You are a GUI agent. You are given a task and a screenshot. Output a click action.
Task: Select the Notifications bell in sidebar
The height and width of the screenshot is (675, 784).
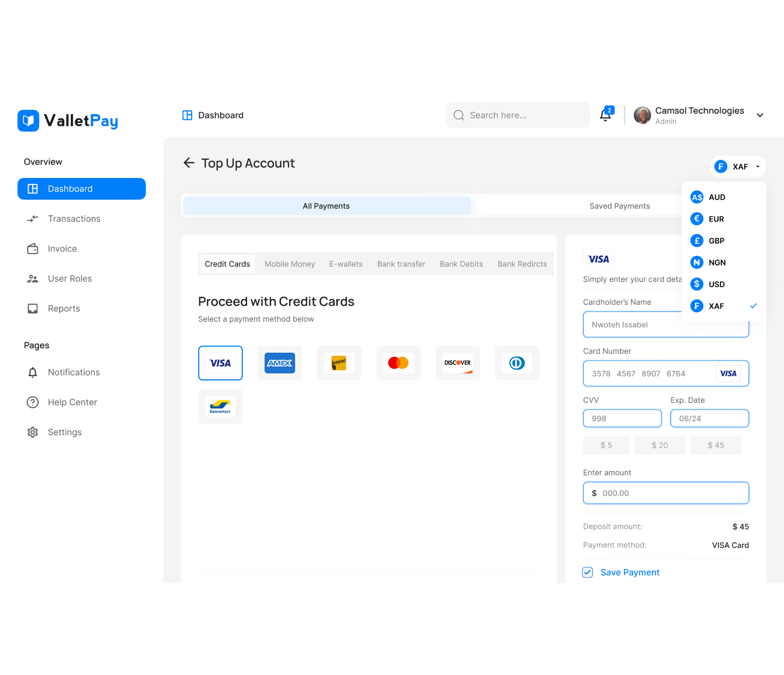point(32,372)
